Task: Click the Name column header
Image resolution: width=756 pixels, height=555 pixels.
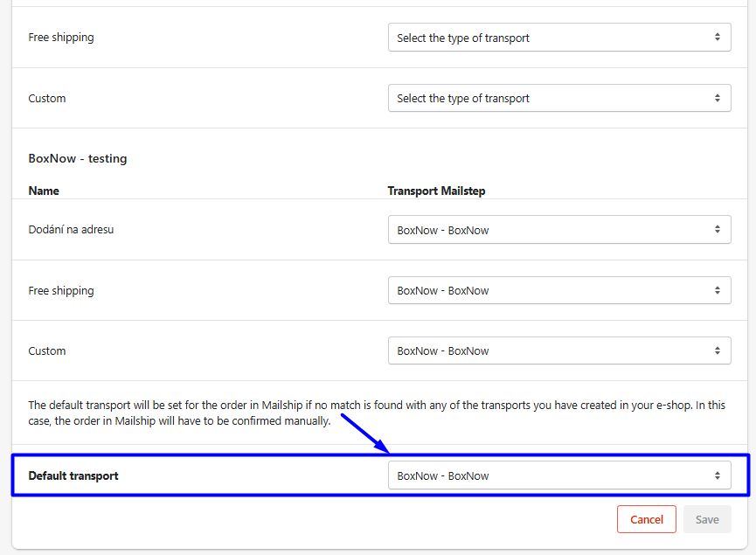Action: [x=44, y=190]
